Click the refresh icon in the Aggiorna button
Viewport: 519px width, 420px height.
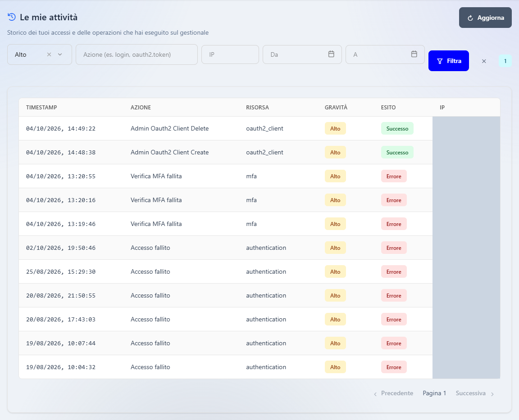pos(470,18)
